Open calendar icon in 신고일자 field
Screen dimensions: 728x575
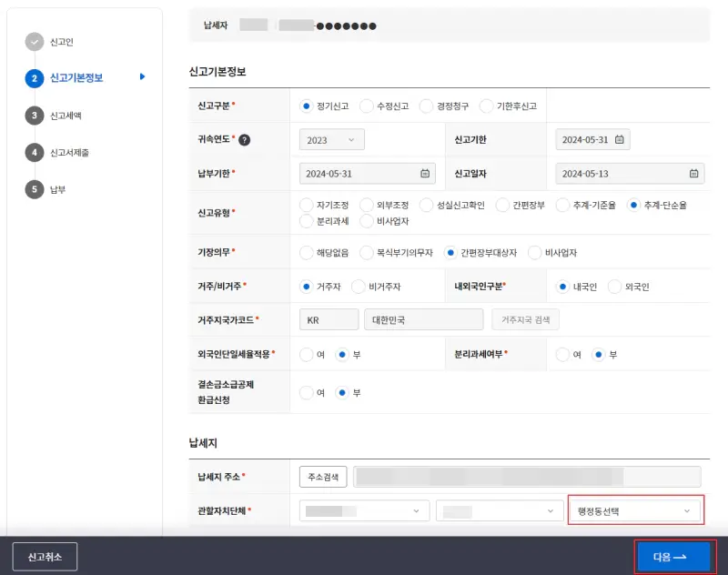click(x=693, y=174)
